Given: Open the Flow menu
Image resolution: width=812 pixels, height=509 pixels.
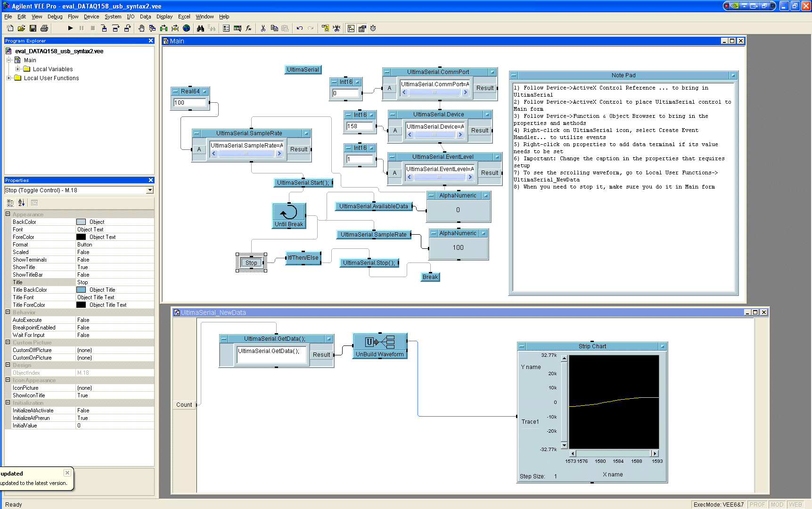Looking at the screenshot, I should coord(73,16).
